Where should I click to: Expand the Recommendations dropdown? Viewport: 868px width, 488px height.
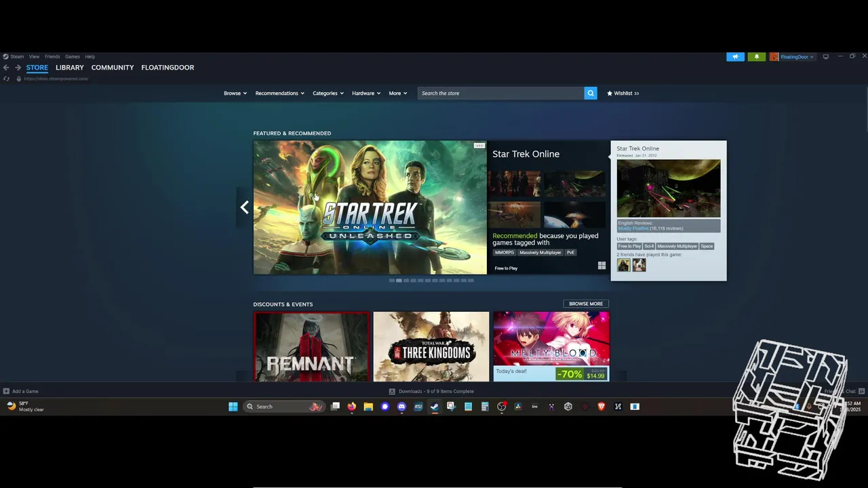point(279,93)
